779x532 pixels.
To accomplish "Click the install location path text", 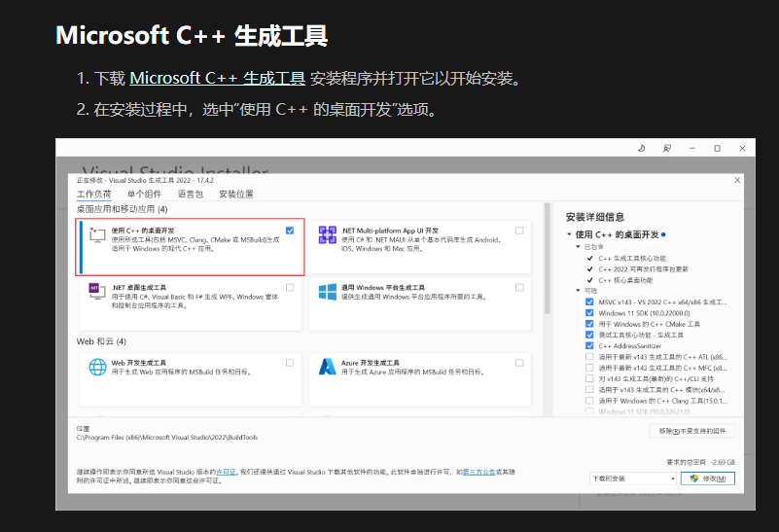I will tap(167, 438).
